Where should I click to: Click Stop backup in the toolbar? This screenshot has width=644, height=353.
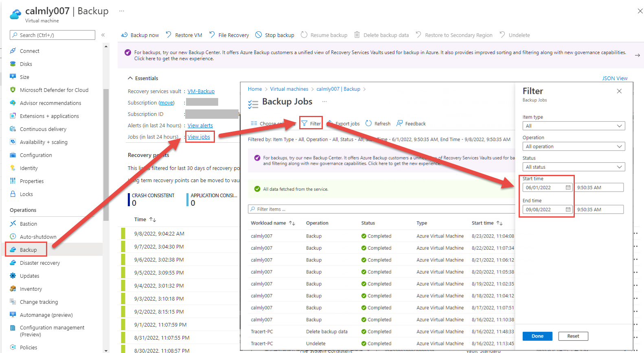click(x=275, y=35)
